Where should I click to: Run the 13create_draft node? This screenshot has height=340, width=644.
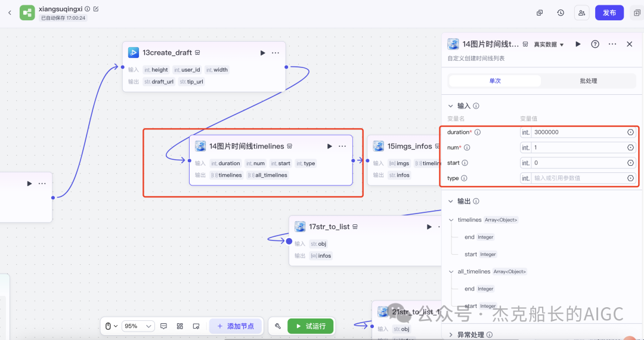pos(262,52)
